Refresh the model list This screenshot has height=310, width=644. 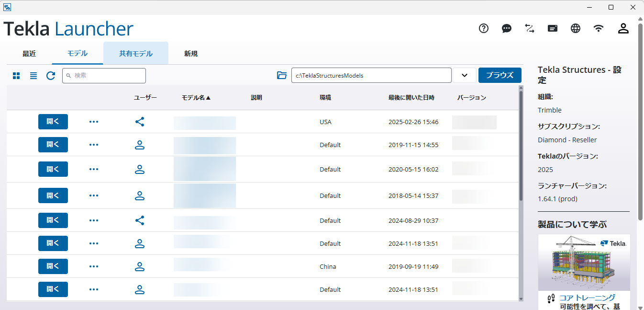click(51, 76)
